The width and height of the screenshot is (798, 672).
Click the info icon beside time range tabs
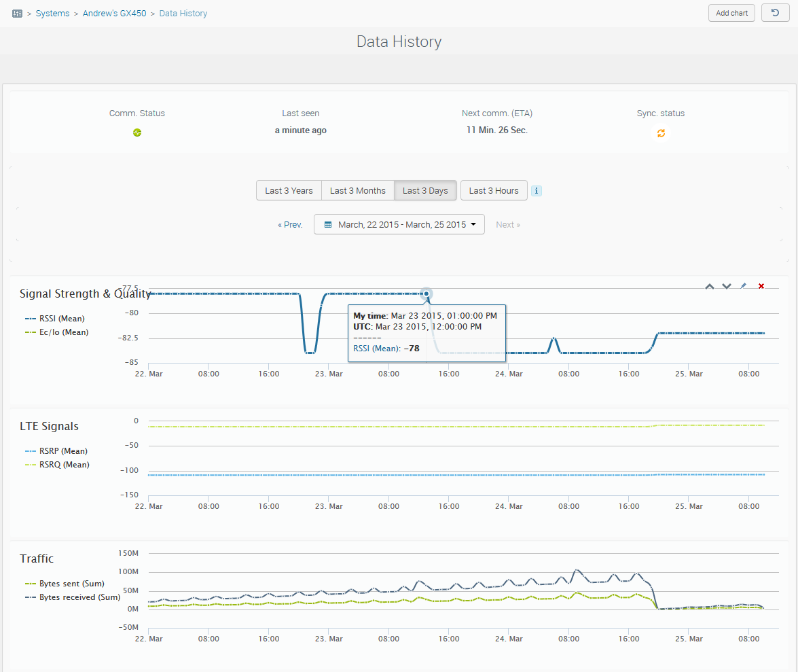tap(536, 190)
